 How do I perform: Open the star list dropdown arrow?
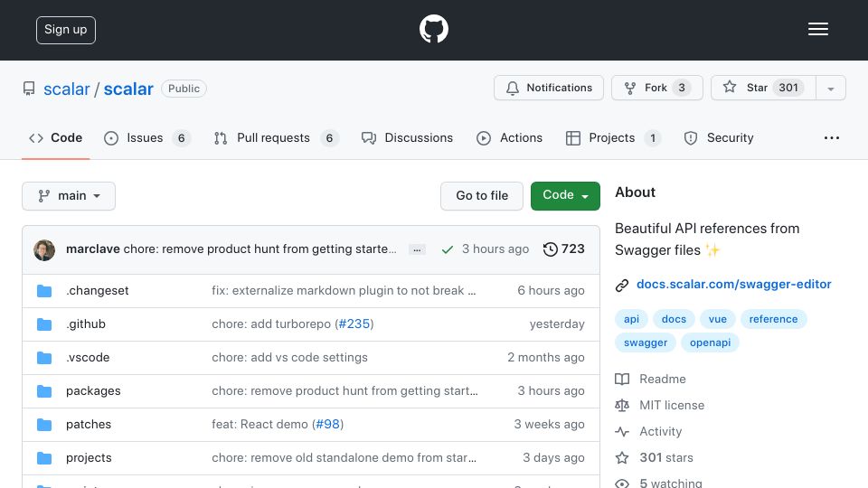pyautogui.click(x=830, y=88)
